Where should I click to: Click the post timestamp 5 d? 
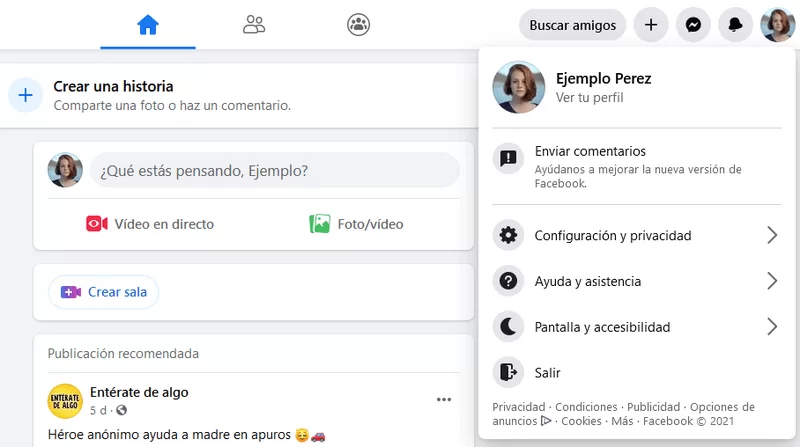[x=98, y=410]
